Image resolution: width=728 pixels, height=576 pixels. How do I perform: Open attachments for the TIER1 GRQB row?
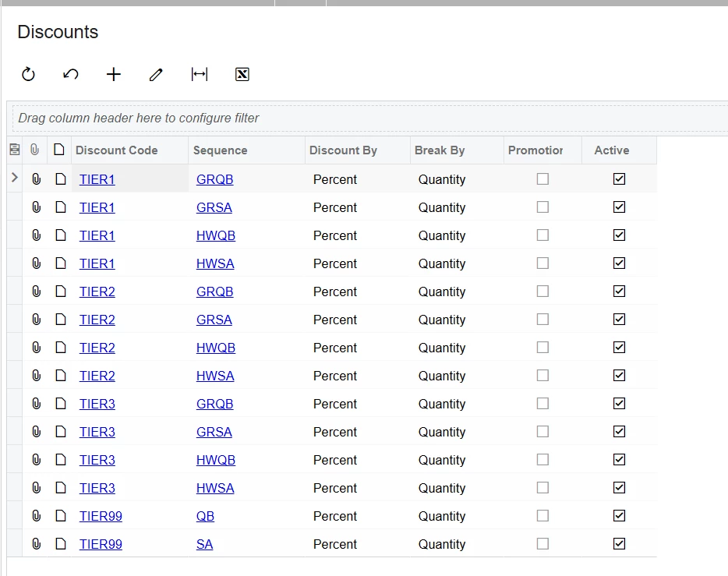36,179
